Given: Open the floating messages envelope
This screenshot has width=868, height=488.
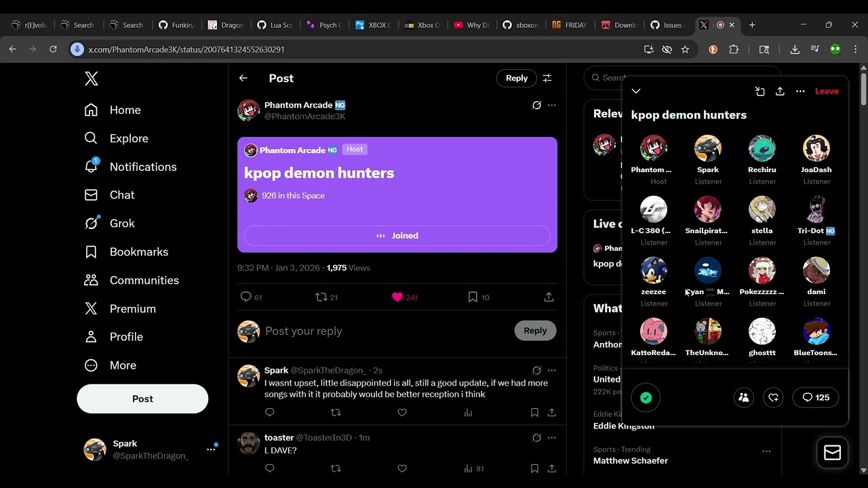Looking at the screenshot, I should 832,453.
